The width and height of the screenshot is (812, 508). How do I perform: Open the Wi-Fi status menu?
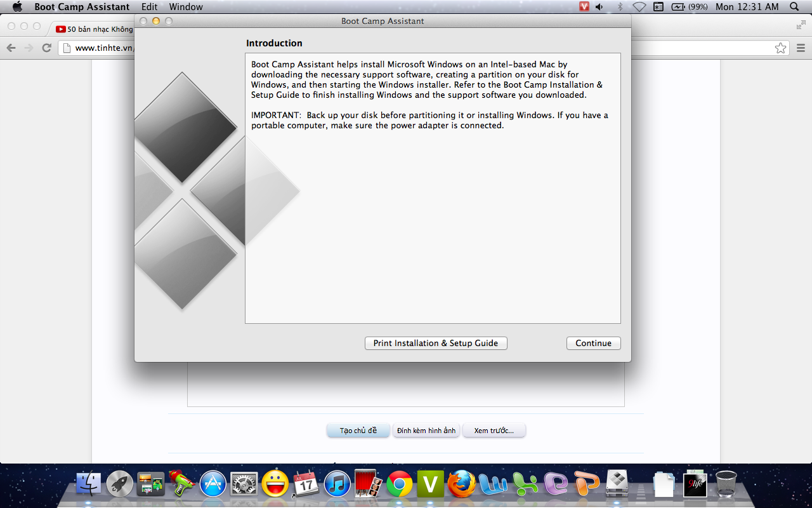point(639,7)
